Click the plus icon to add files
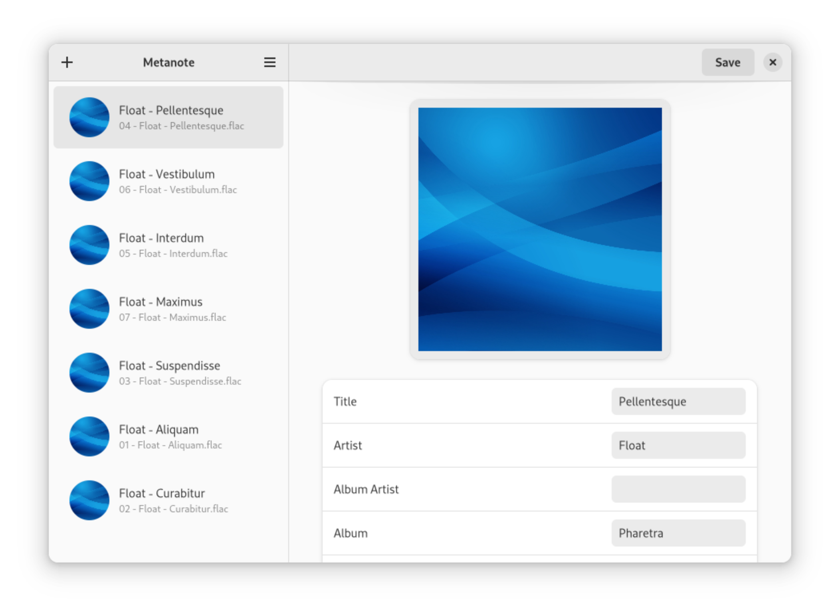The image size is (840, 616). pos(67,62)
